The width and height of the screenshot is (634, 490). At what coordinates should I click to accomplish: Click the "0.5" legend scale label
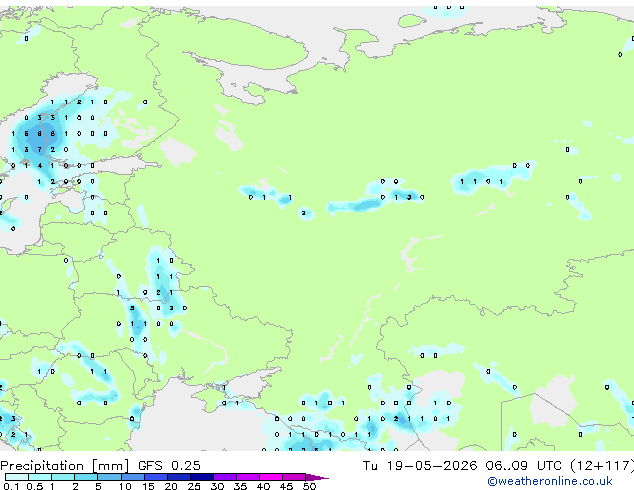[x=35, y=486]
